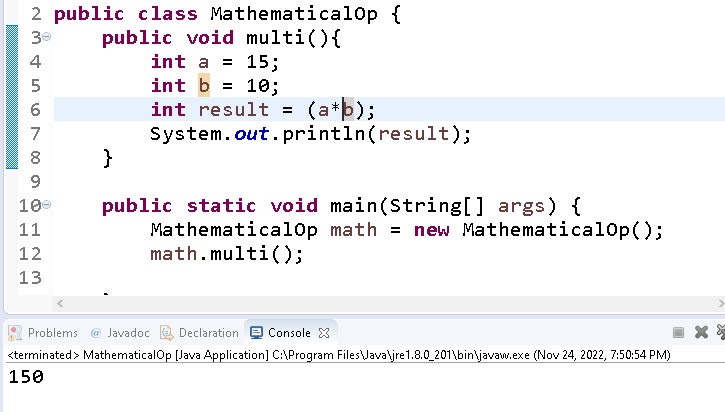Click the word result on line 6
This screenshot has height=412, width=725.
pos(233,110)
